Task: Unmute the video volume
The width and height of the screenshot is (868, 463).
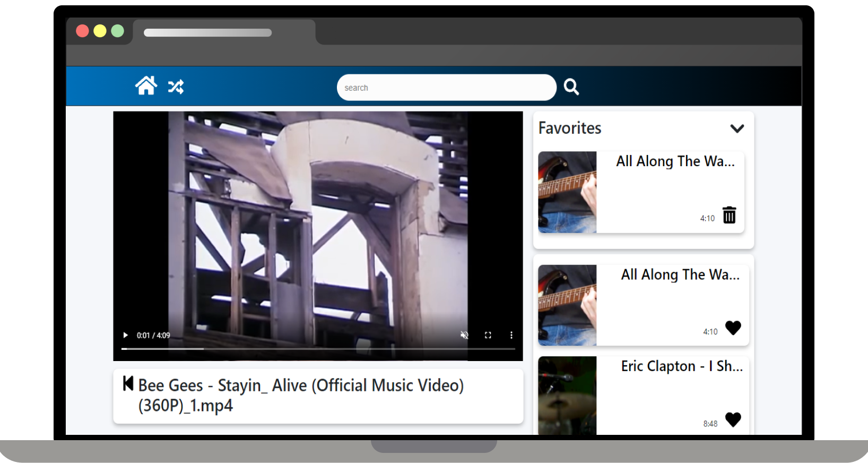Action: pyautogui.click(x=464, y=335)
